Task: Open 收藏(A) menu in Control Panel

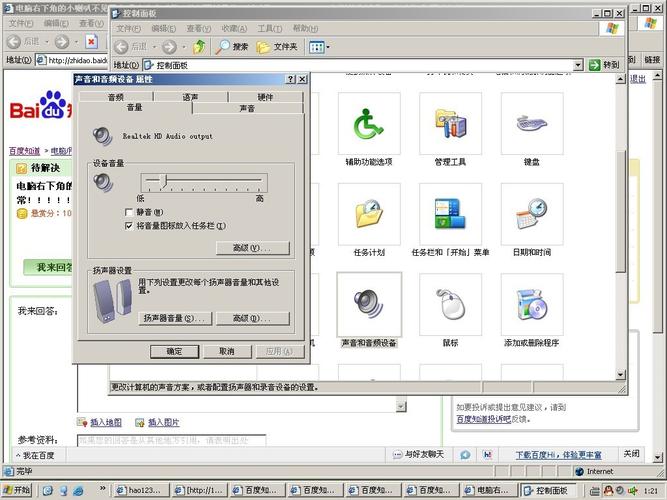Action: 234,29
